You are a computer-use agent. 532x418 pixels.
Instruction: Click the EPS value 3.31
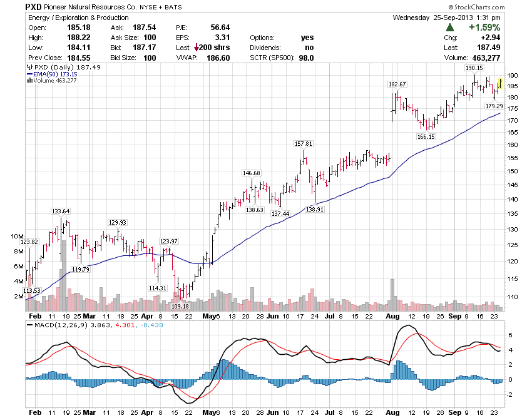[x=222, y=38]
